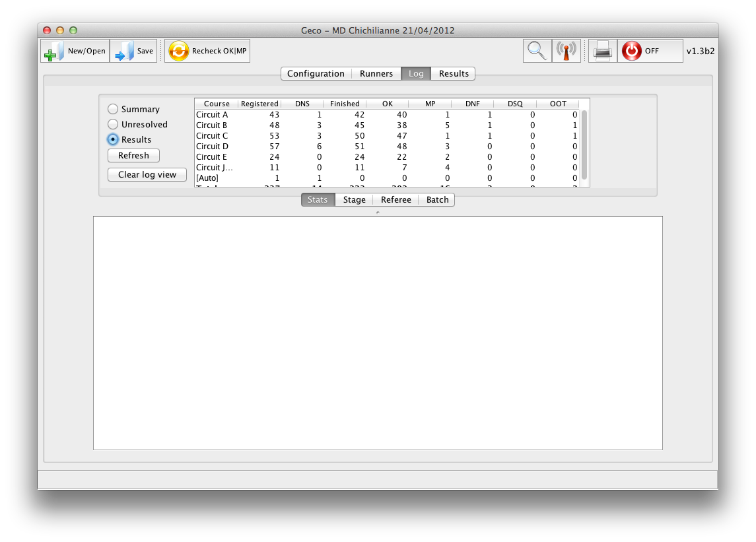Image resolution: width=756 pixels, height=542 pixels.
Task: Click the empty log text area
Action: [378, 333]
